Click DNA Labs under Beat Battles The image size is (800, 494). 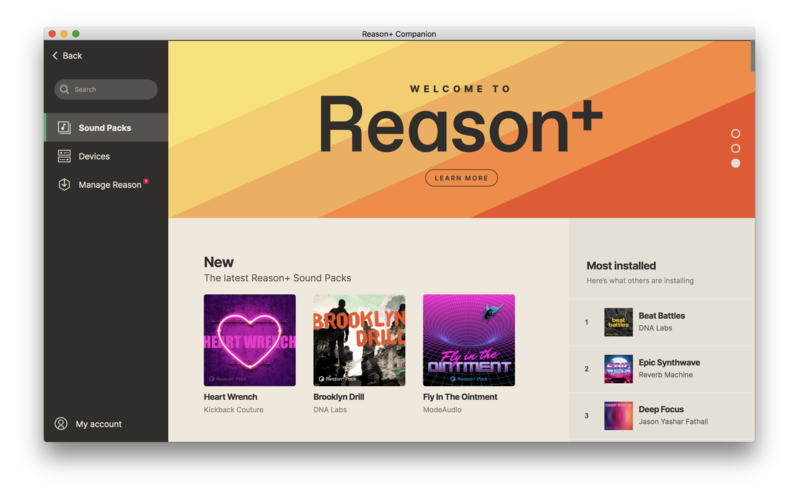point(656,328)
